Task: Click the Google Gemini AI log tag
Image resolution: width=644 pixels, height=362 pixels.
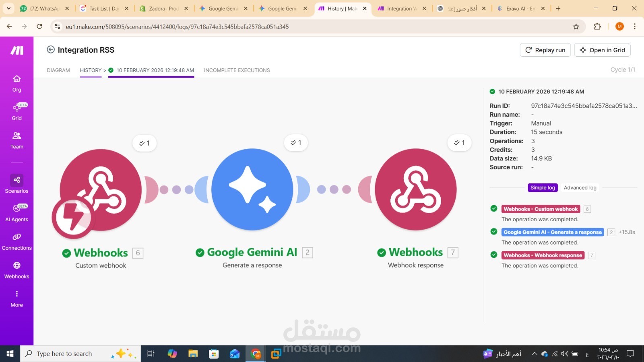Action: 553,232
